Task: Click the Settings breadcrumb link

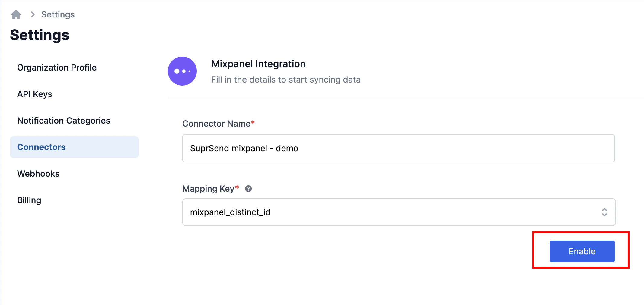Action: click(58, 14)
